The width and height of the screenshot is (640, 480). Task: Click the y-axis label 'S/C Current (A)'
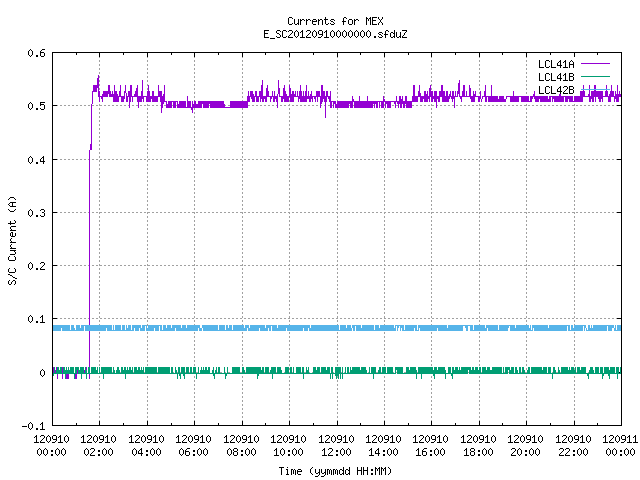pyautogui.click(x=12, y=241)
